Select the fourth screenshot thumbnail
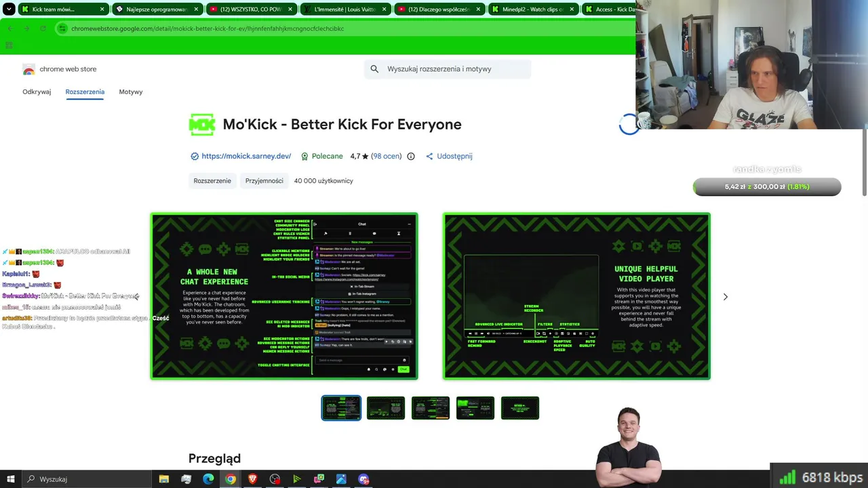 click(x=475, y=408)
